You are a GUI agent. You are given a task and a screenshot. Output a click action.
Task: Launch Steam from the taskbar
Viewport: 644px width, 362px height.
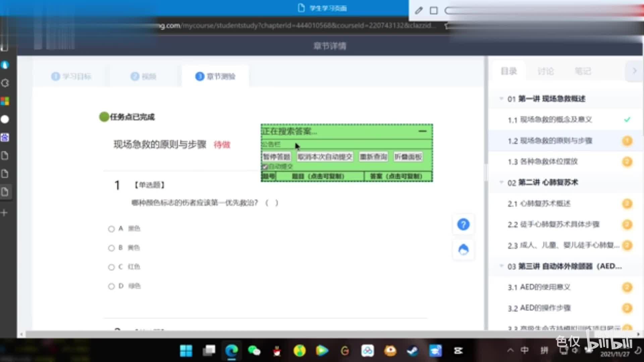tap(413, 351)
